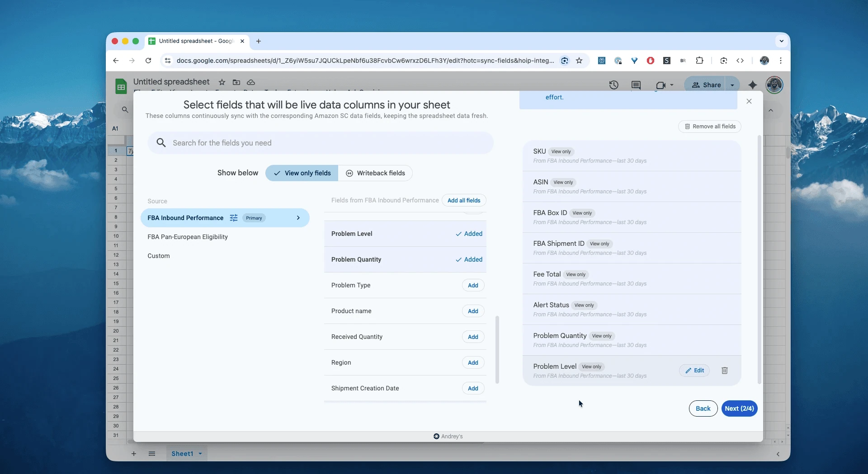
Task: Focus the Search for the fields input
Action: [321, 143]
